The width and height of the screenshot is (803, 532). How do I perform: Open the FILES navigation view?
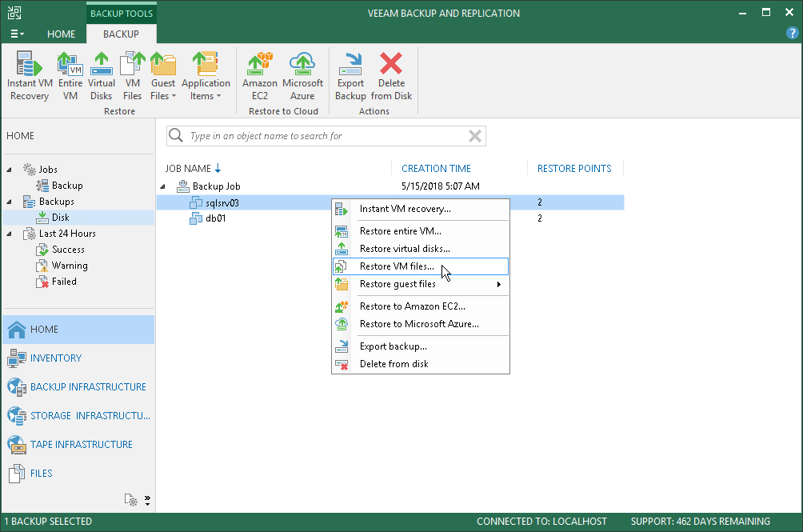78,474
